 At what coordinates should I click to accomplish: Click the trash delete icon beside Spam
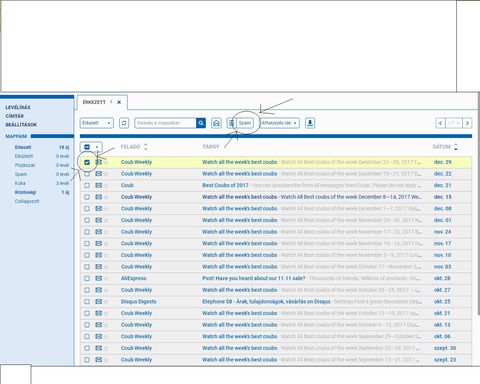[x=231, y=123]
